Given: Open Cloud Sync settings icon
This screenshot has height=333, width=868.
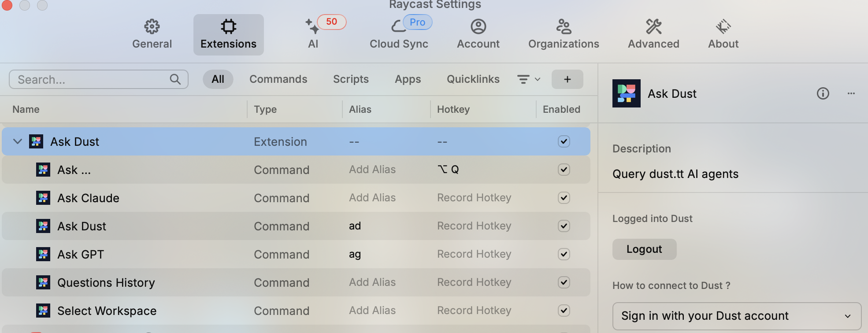Looking at the screenshot, I should 398,26.
